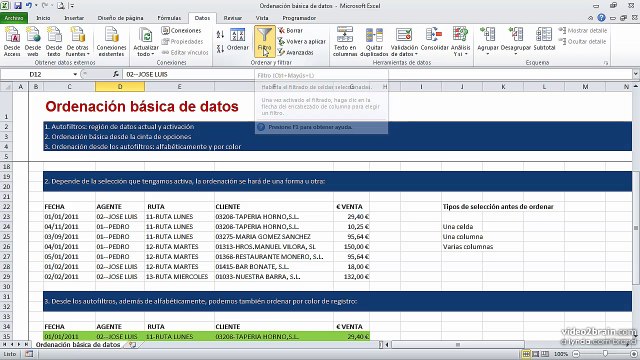Click Texto en columnas
Viewport: 640px width, 360px height.
(345, 41)
